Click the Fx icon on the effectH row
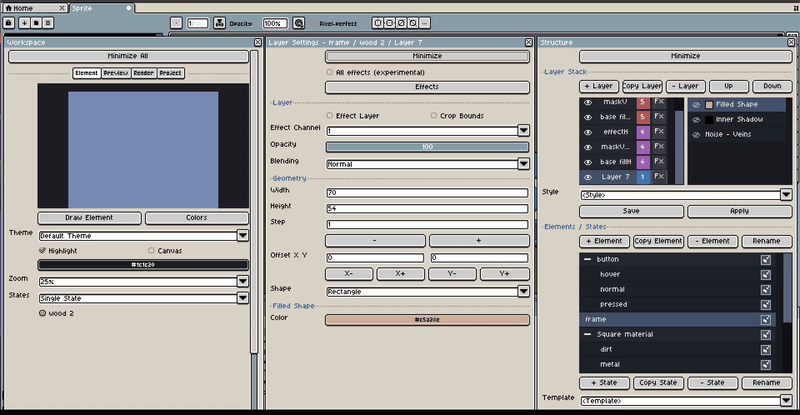 coord(659,132)
